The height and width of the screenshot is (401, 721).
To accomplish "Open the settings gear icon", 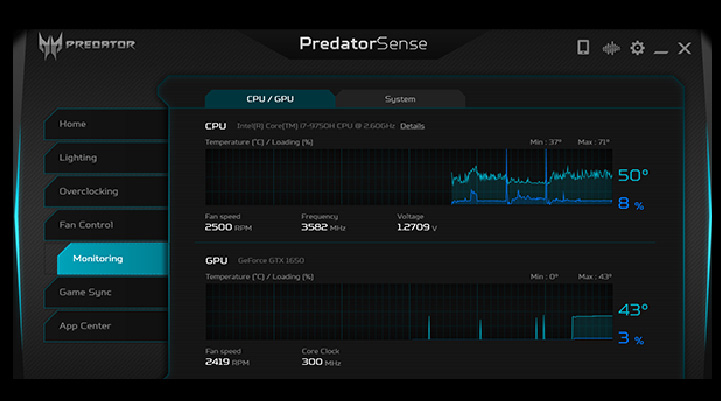I will point(637,47).
